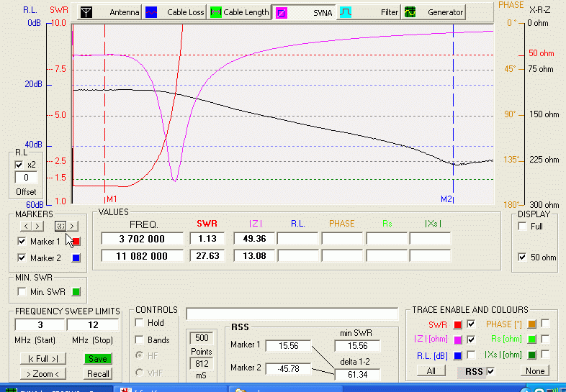Open the Cable Loss mode
This screenshot has height=392, width=566.
(174, 12)
